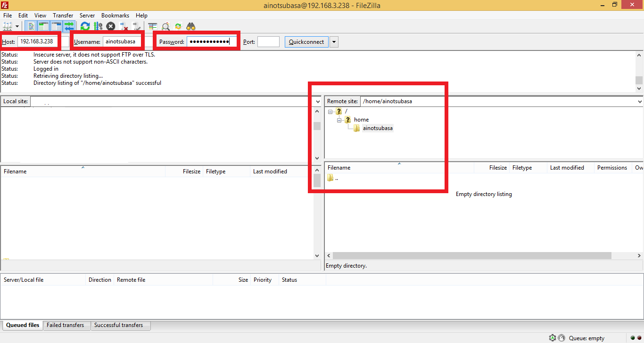Open Quickconnect history dropdown arrow
644x343 pixels.
coord(334,42)
